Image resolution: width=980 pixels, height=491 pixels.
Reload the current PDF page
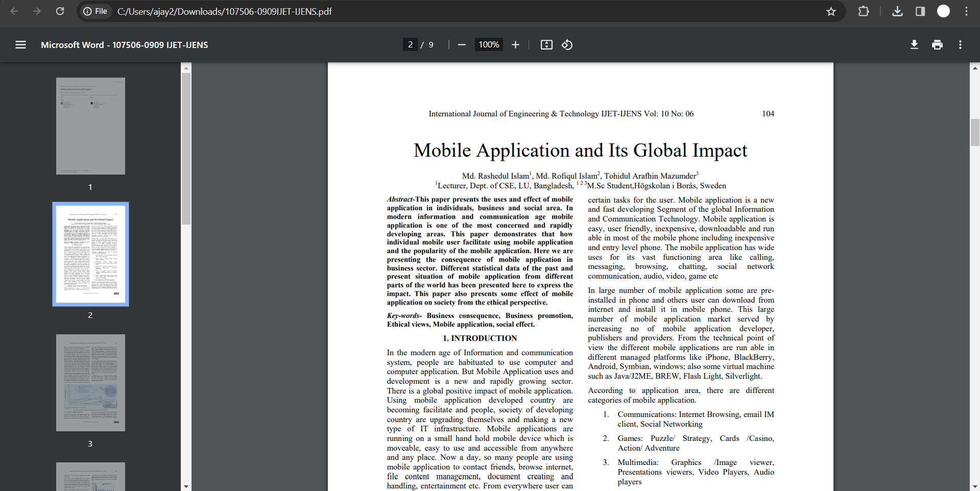point(60,11)
